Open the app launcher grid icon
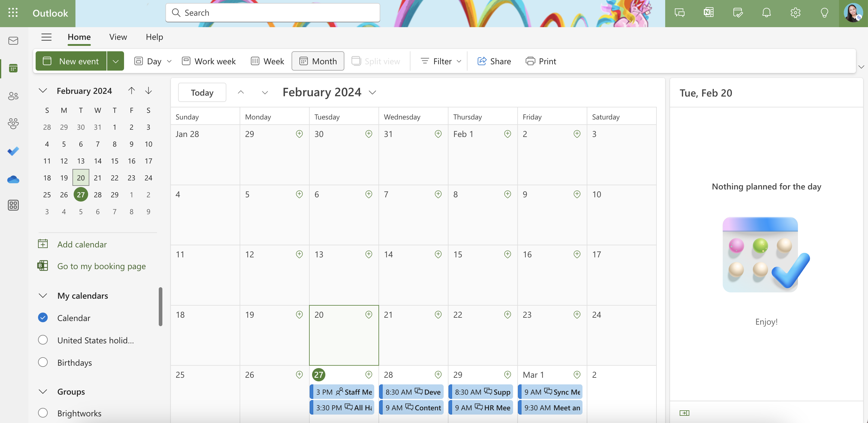The image size is (868, 423). [13, 13]
